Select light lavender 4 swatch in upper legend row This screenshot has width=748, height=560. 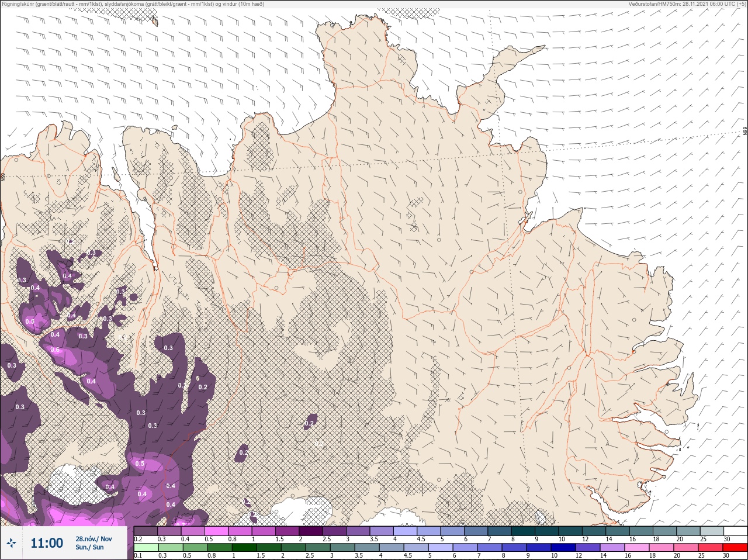click(x=406, y=531)
